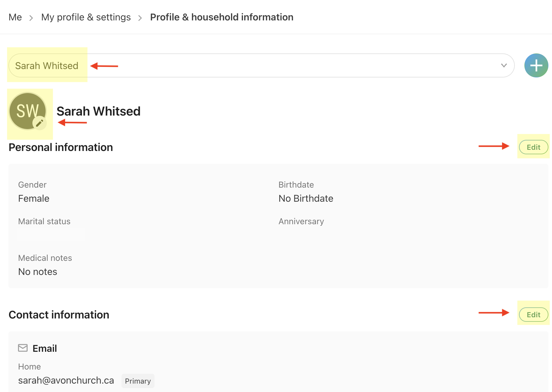Click the chevron after Me breadcrumb
552x392 pixels.
pos(31,18)
